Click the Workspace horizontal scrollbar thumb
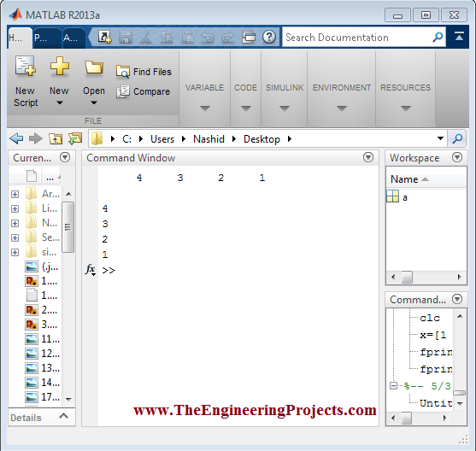 click(x=407, y=277)
